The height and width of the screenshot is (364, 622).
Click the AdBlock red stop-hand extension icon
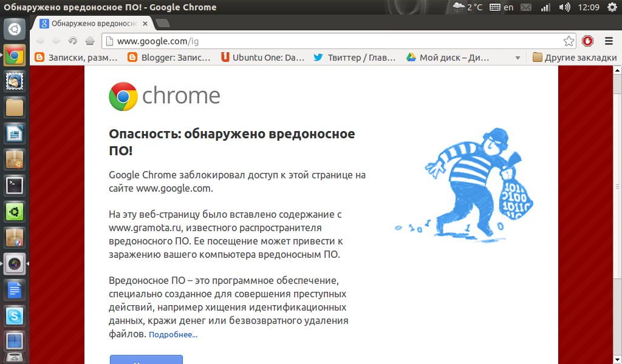coord(587,41)
